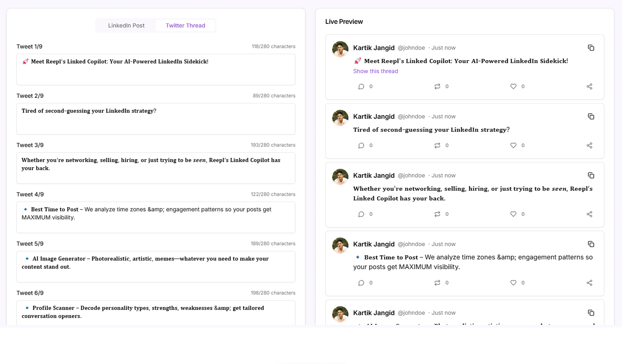
Task: Copy the 'Tired of second-guessing' preview tweet
Action: coord(591,116)
